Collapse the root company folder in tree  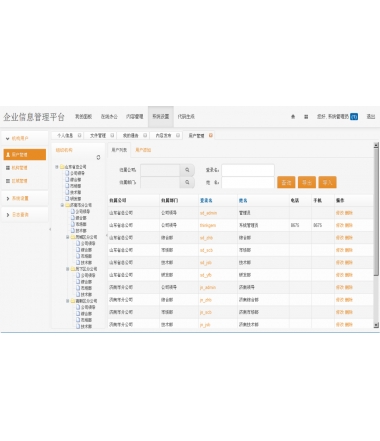57,167
